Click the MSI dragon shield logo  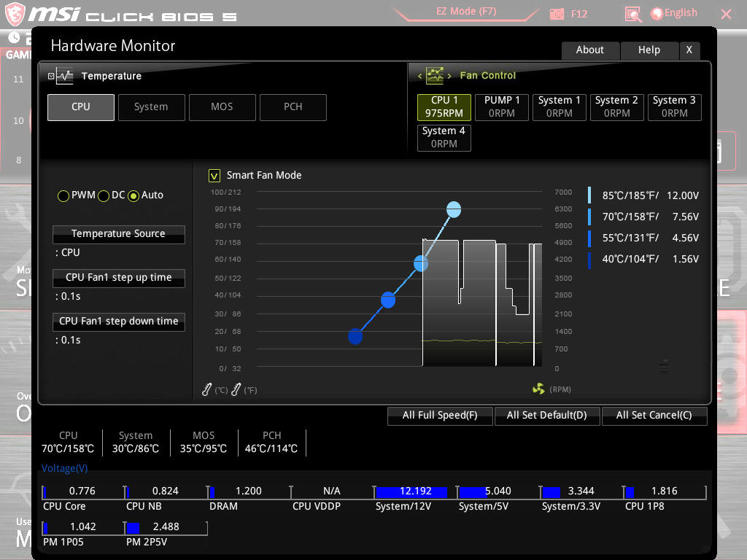point(15,13)
